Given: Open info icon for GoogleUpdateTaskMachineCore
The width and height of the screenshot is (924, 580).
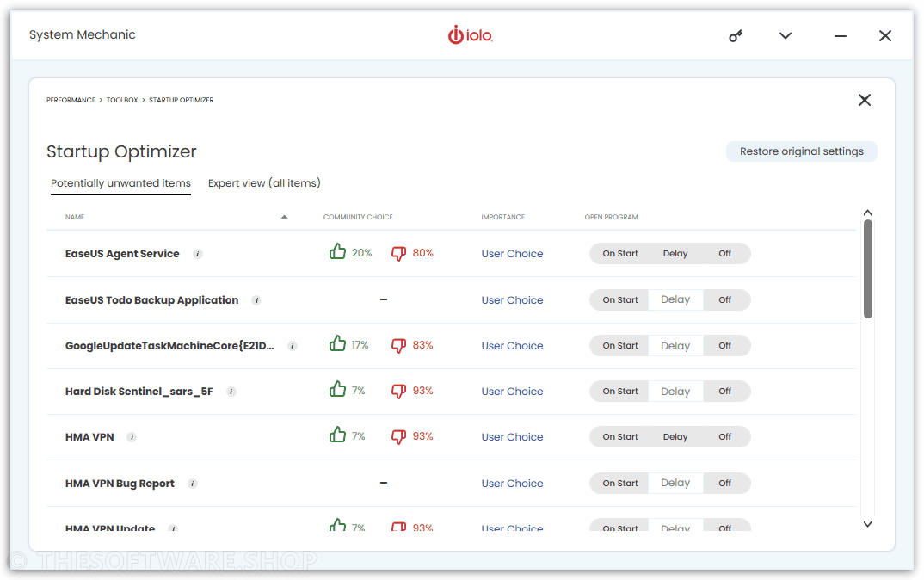Looking at the screenshot, I should pyautogui.click(x=293, y=346).
